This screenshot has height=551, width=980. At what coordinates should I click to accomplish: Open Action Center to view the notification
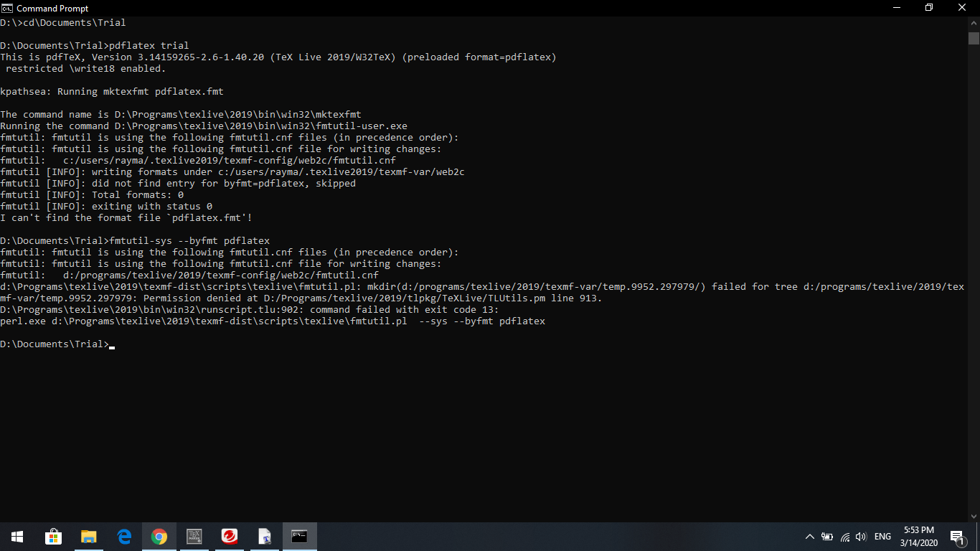click(x=958, y=536)
